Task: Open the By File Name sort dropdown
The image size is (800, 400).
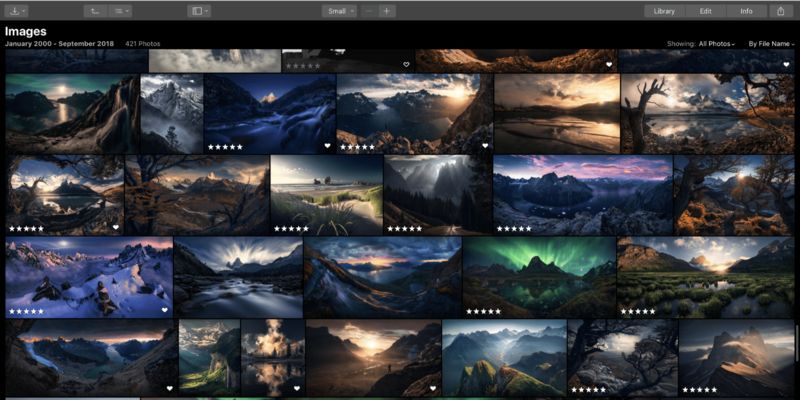Action: 769,44
